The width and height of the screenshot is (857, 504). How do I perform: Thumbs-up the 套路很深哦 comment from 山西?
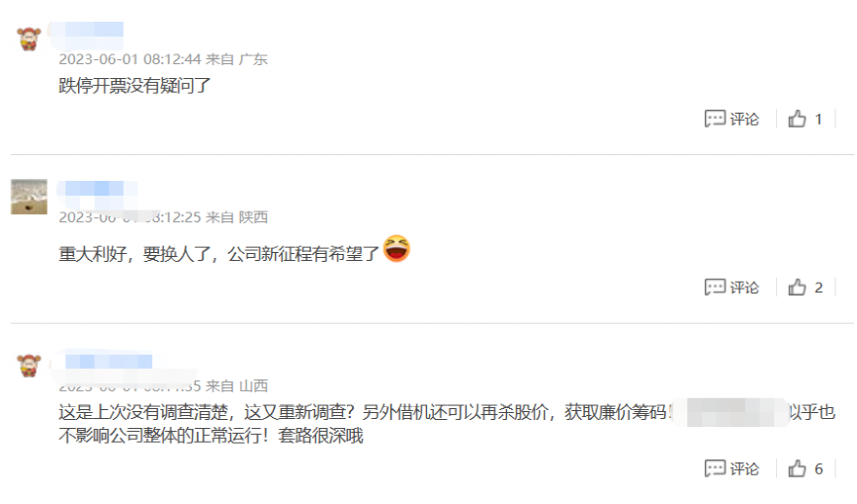[797, 468]
